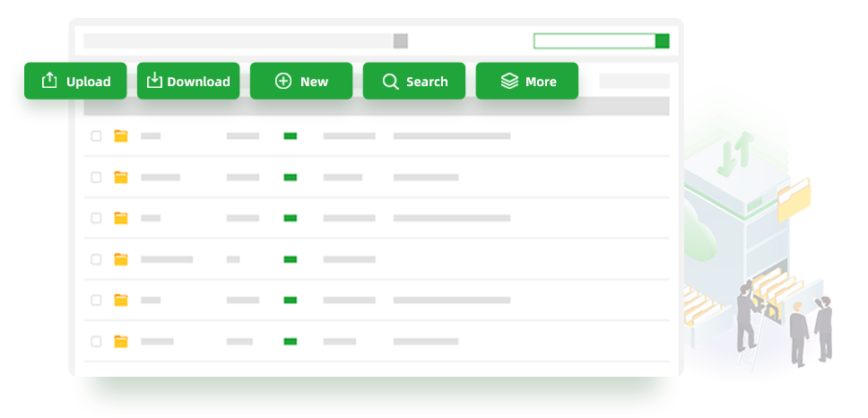Click the green square button beside the search field

tap(663, 41)
